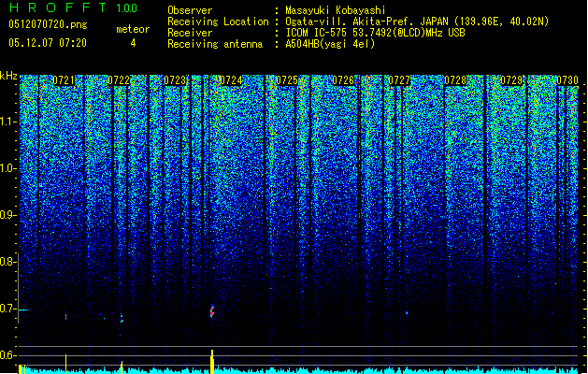
Task: Click the 0728 time marker label
Action: click(455, 80)
